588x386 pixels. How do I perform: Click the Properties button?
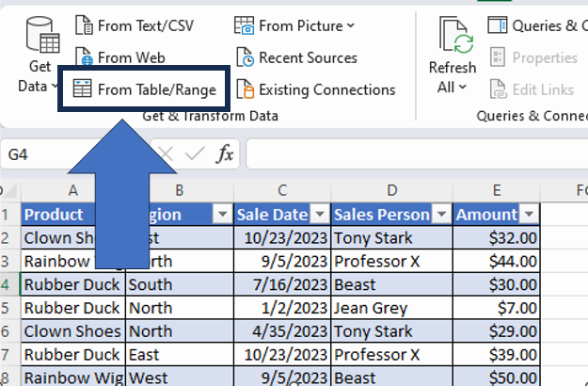534,57
